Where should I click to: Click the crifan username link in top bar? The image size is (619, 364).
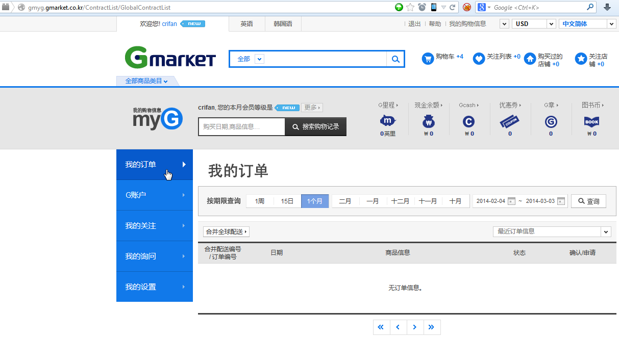pos(169,24)
